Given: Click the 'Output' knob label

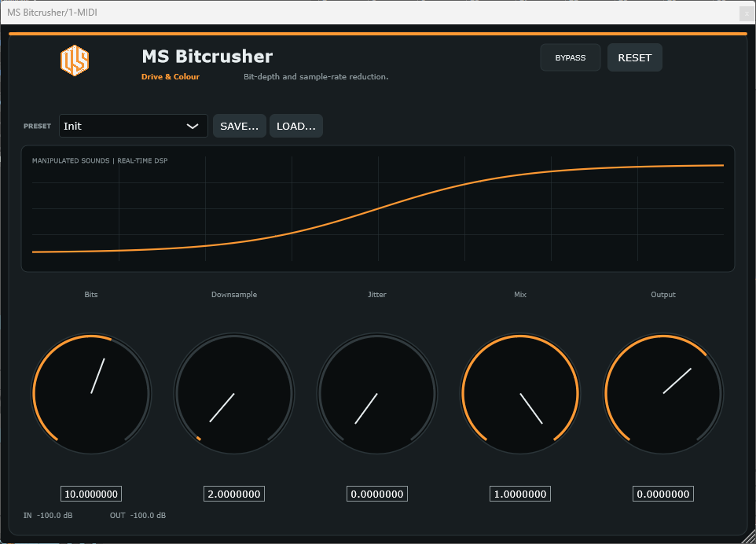Looking at the screenshot, I should [x=663, y=295].
